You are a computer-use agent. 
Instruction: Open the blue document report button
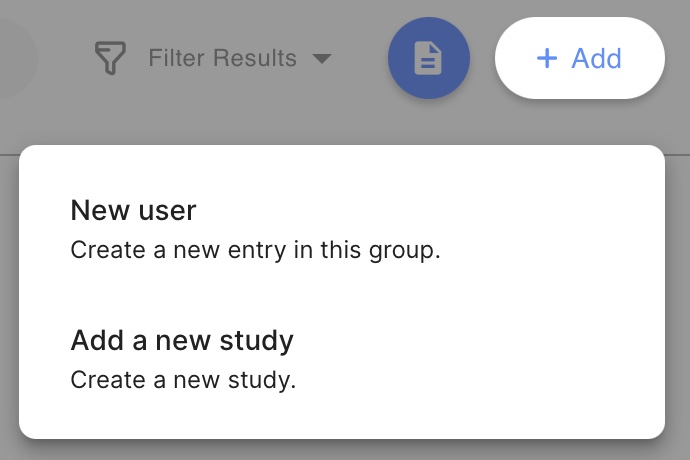click(x=429, y=58)
